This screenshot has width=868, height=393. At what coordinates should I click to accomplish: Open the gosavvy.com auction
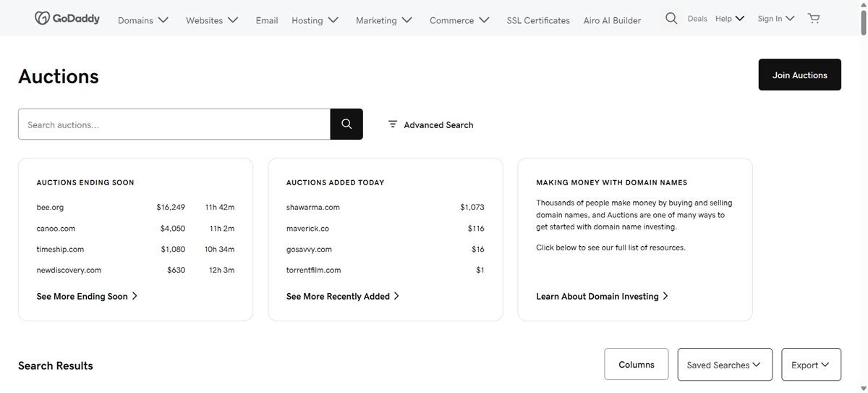click(x=309, y=249)
